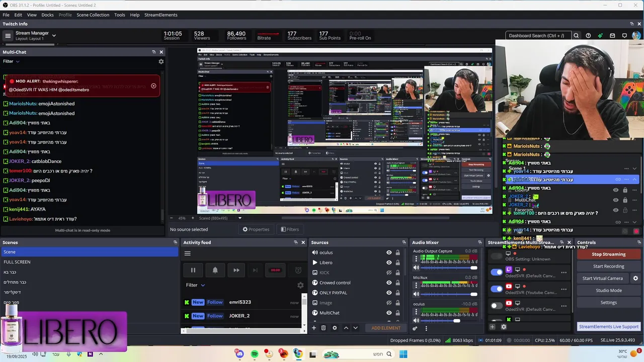This screenshot has width=644, height=362.
Task: Expand the Stream Manager layout dropdown
Action: pyautogui.click(x=54, y=36)
